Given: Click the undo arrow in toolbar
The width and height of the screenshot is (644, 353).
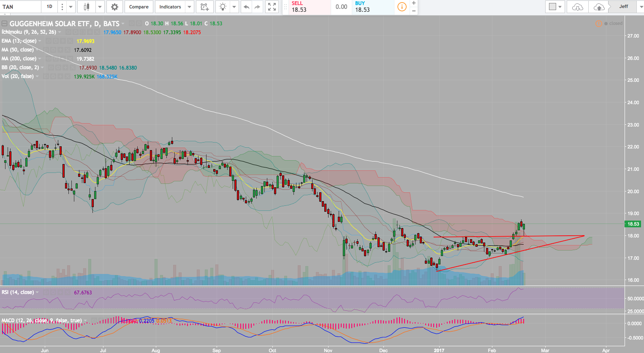Looking at the screenshot, I should [247, 7].
